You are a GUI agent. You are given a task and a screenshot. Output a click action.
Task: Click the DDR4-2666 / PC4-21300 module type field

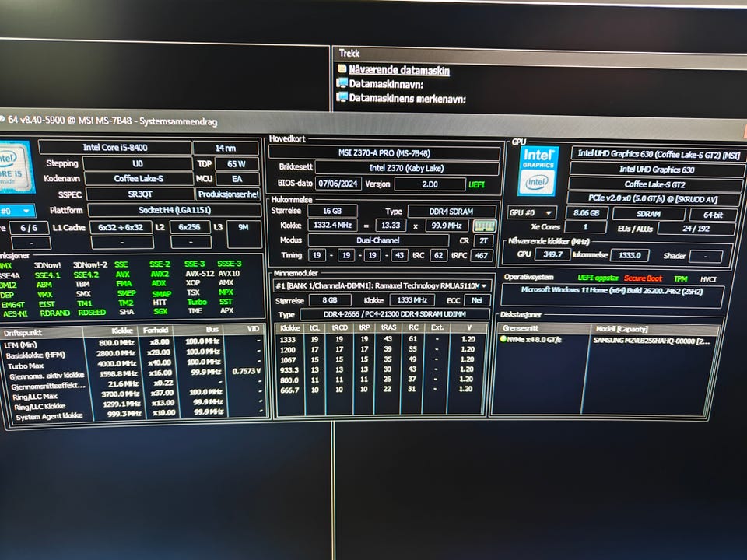395,314
